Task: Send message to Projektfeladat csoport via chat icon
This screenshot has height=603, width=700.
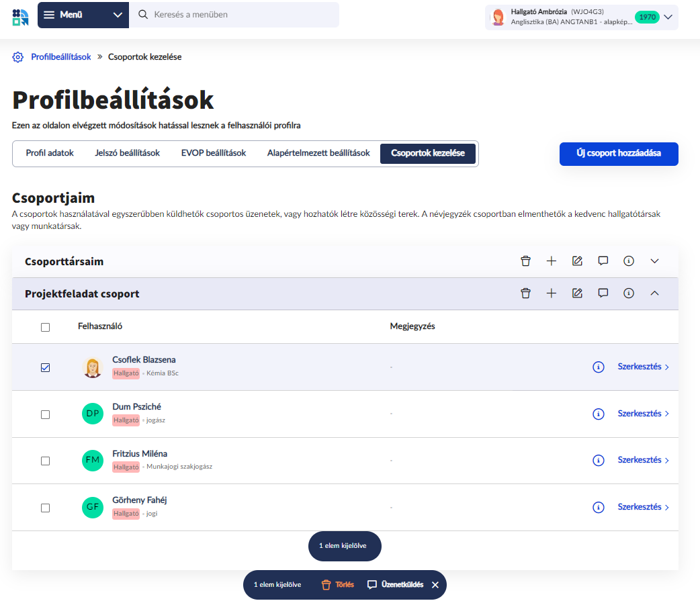Action: tap(603, 293)
